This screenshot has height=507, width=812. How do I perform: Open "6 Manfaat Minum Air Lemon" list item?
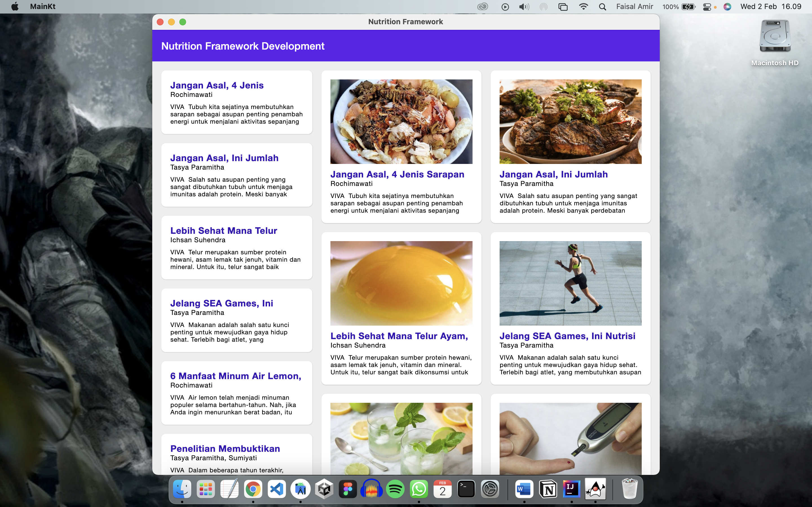pos(235,376)
